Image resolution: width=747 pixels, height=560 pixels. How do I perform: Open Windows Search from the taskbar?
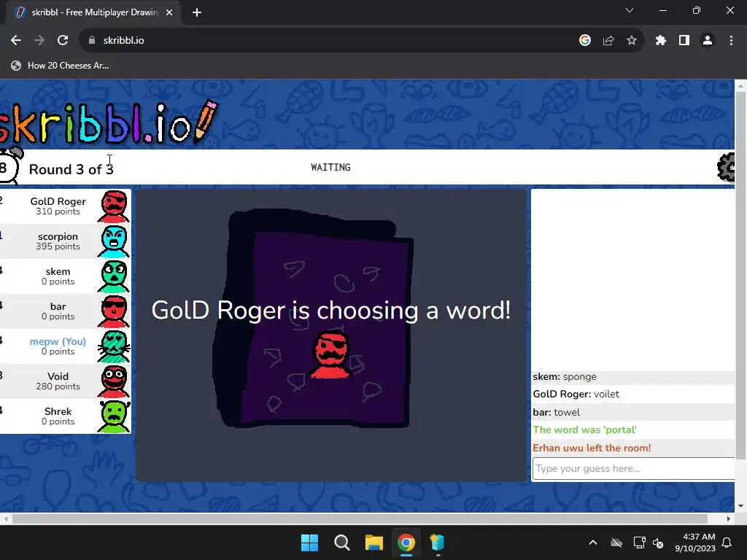[342, 542]
